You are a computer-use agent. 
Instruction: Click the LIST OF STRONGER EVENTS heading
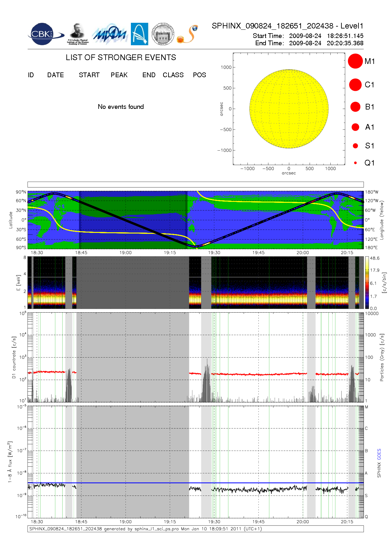pos(121,57)
